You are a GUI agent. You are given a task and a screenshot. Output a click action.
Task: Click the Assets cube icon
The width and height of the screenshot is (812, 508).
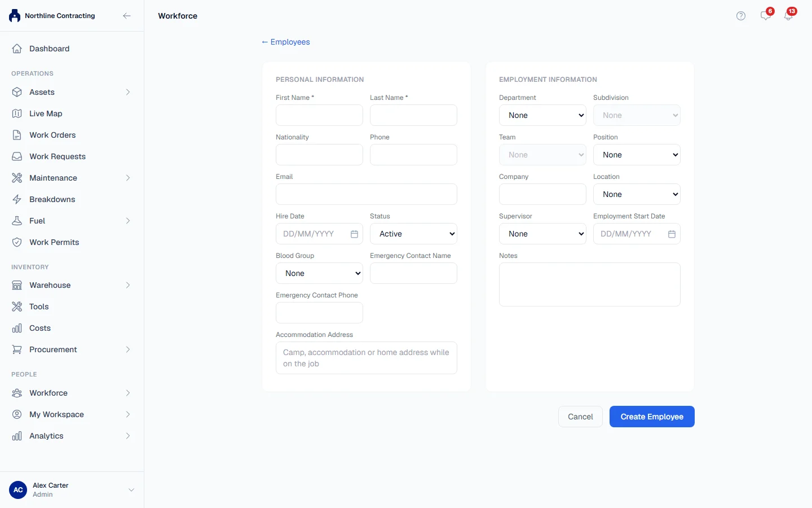(17, 92)
